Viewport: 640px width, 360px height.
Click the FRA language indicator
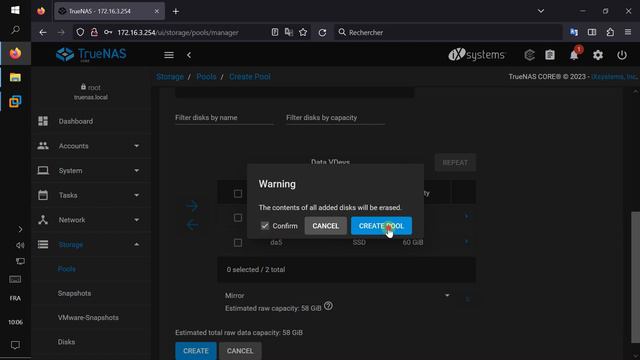coord(15,298)
